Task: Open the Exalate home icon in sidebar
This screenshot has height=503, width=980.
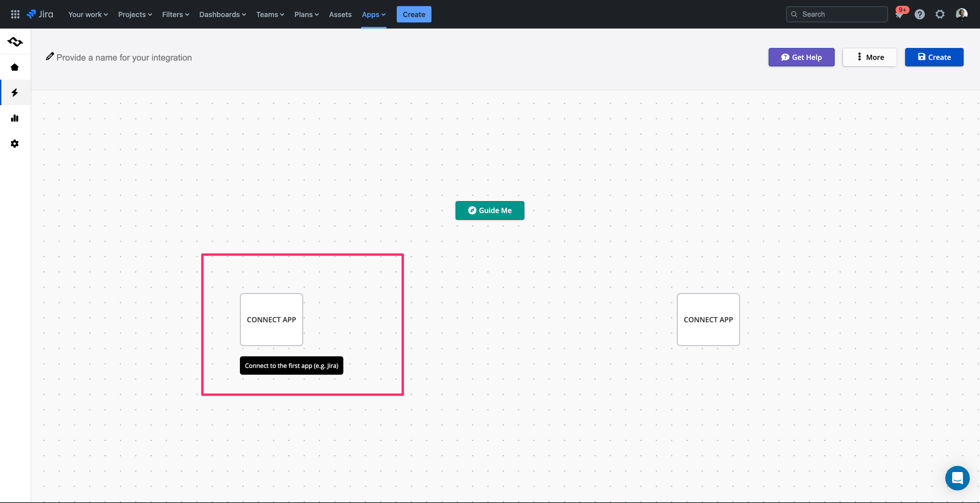Action: coord(15,67)
